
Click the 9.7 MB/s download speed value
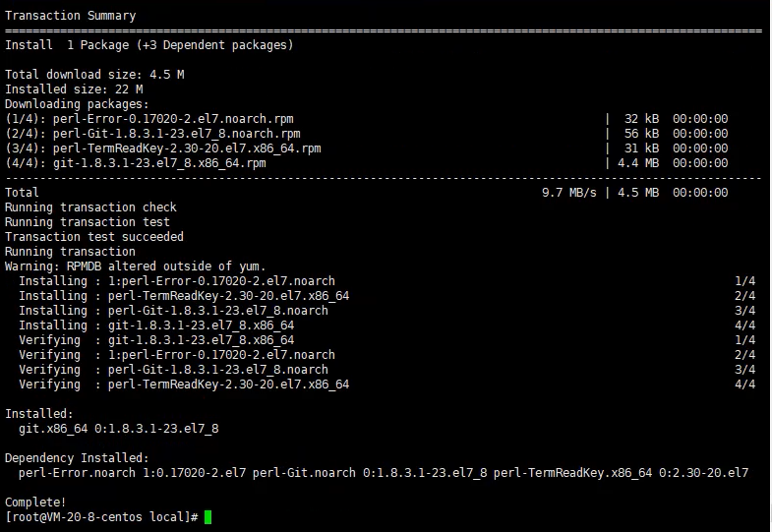569,193
